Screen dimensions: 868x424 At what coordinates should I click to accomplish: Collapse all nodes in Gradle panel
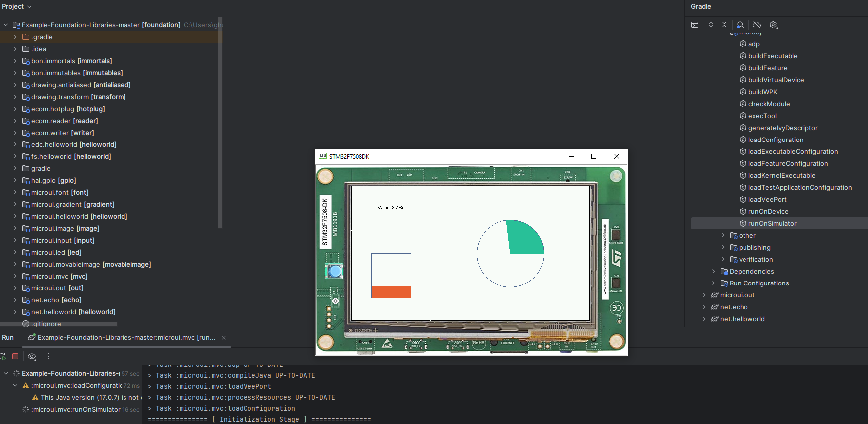[724, 25]
